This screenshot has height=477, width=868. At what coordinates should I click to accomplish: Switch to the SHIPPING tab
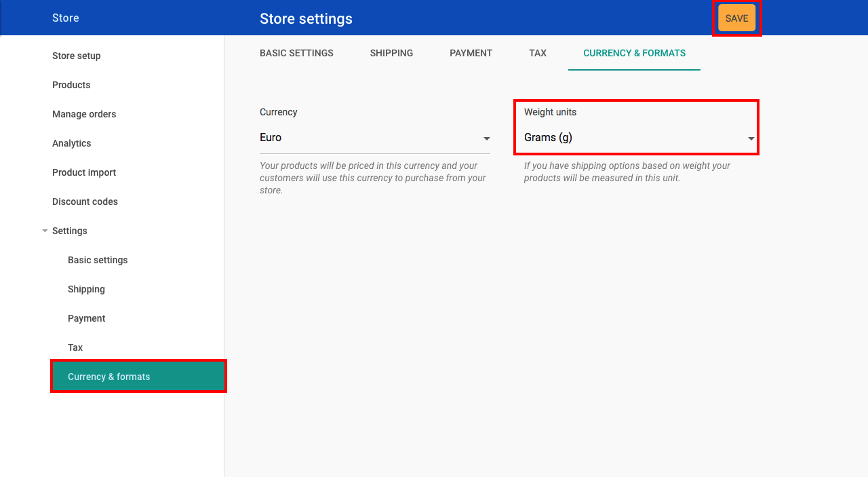pos(391,53)
